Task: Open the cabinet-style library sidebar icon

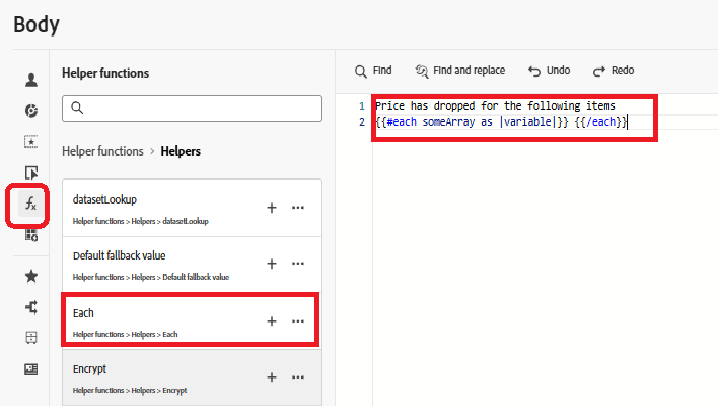Action: click(x=31, y=338)
